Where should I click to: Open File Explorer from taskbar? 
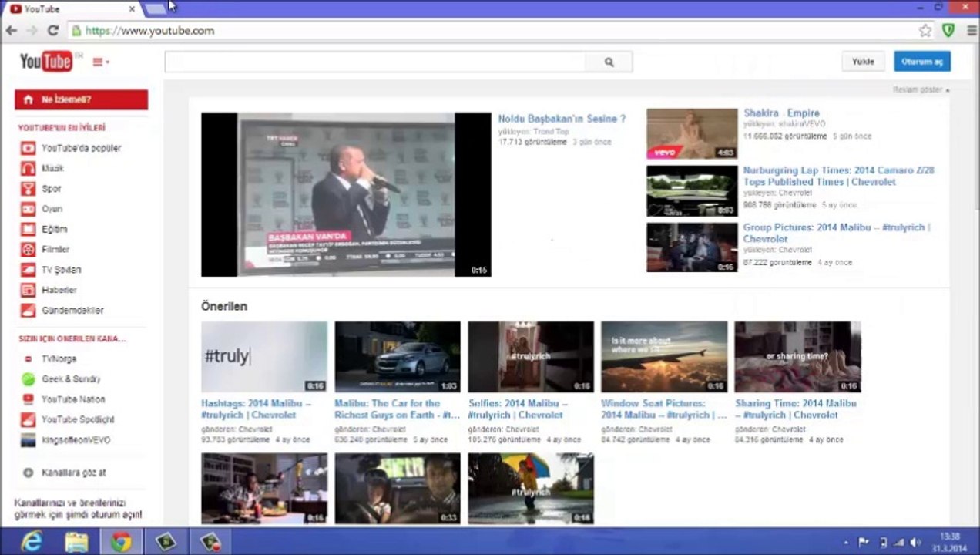tap(76, 542)
